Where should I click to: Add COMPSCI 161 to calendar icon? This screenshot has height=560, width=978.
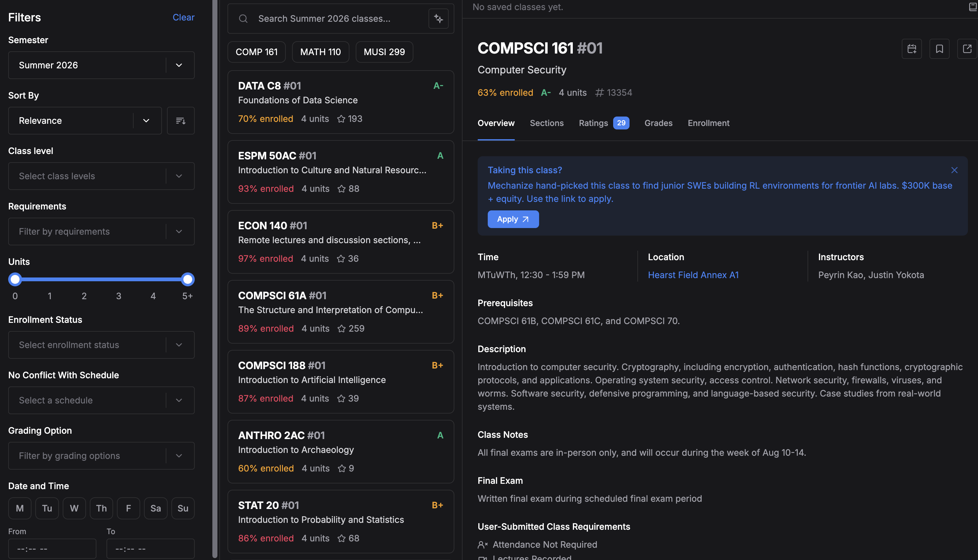point(912,49)
